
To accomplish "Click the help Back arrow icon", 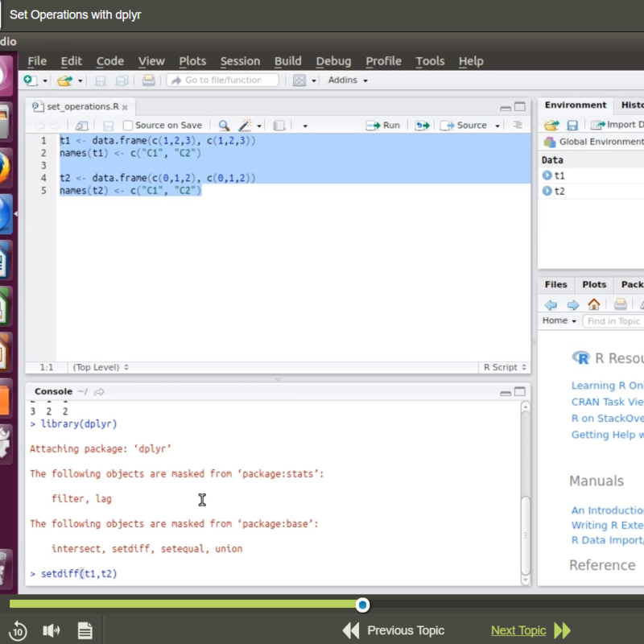I will (x=551, y=305).
